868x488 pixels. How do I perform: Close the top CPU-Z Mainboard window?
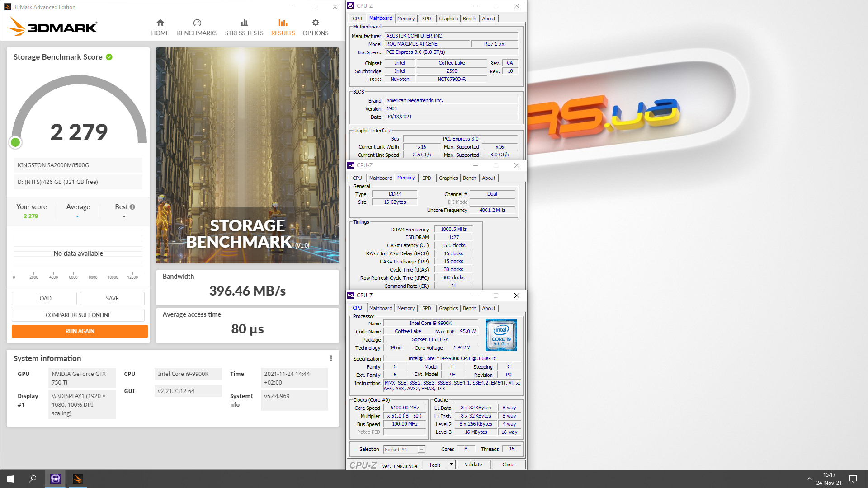tap(517, 6)
